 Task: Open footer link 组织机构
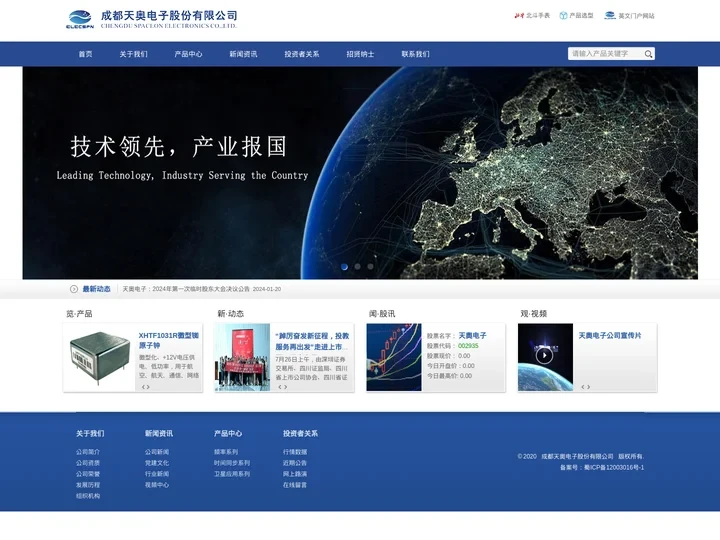(x=88, y=496)
